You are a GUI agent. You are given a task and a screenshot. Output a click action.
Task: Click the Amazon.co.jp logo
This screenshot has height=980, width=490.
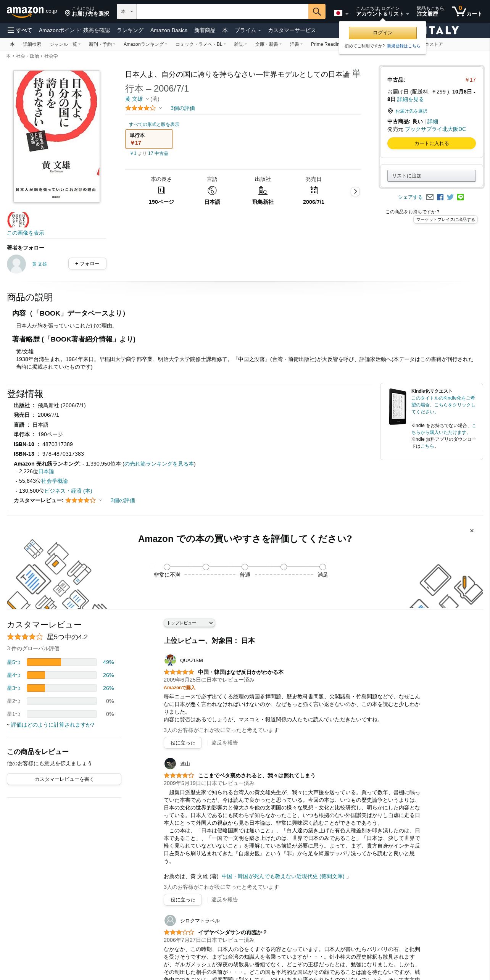point(32,11)
